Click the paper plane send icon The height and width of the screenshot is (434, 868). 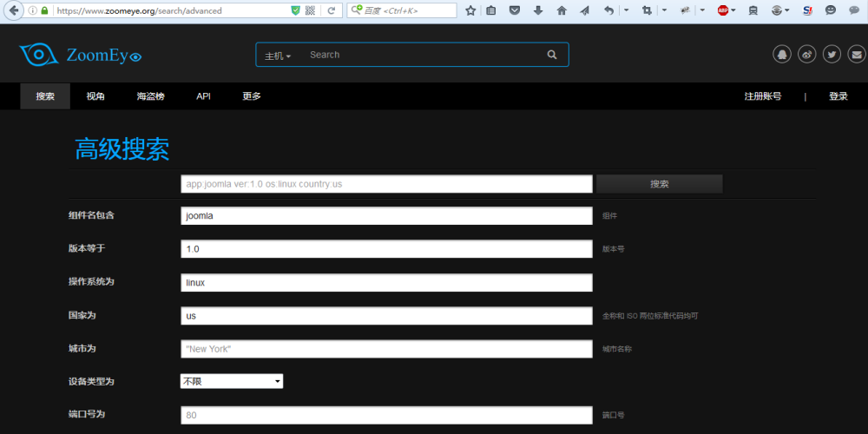[x=584, y=10]
